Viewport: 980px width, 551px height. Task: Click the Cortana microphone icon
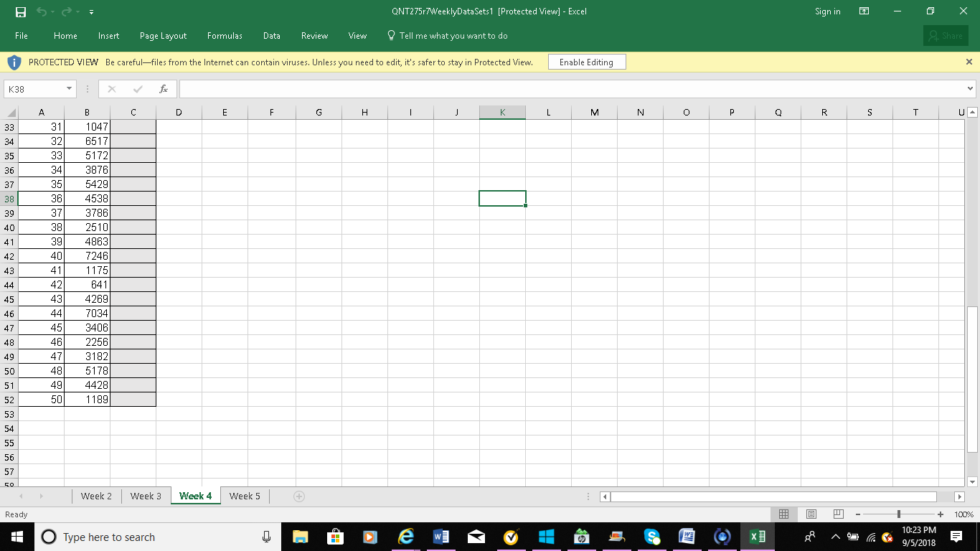(x=266, y=537)
